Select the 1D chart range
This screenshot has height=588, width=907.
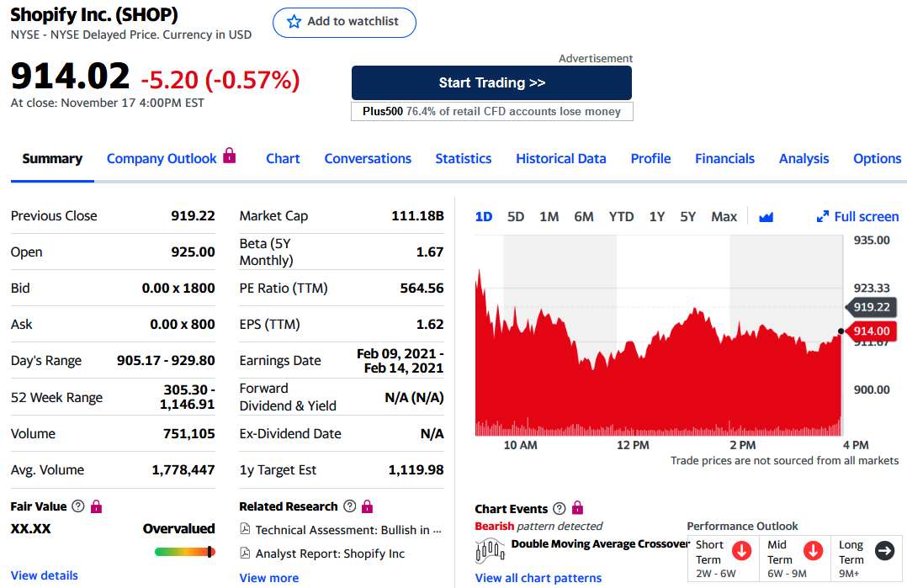pyautogui.click(x=484, y=217)
